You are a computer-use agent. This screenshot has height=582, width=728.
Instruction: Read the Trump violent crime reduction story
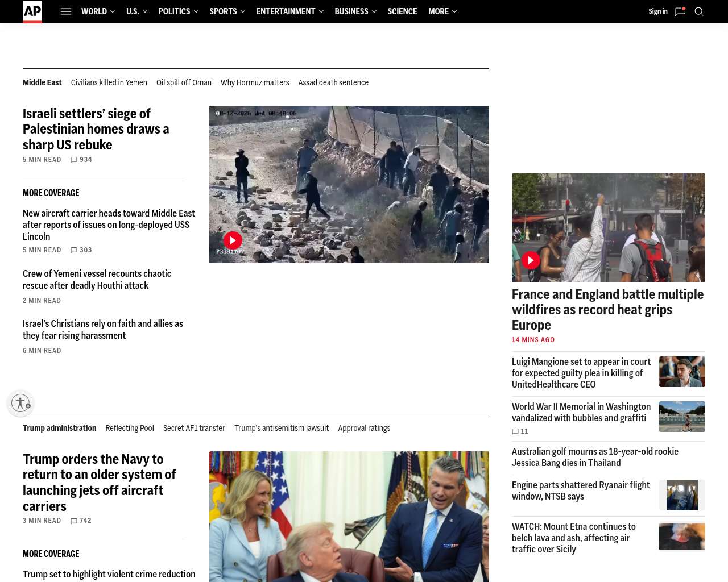(x=109, y=575)
